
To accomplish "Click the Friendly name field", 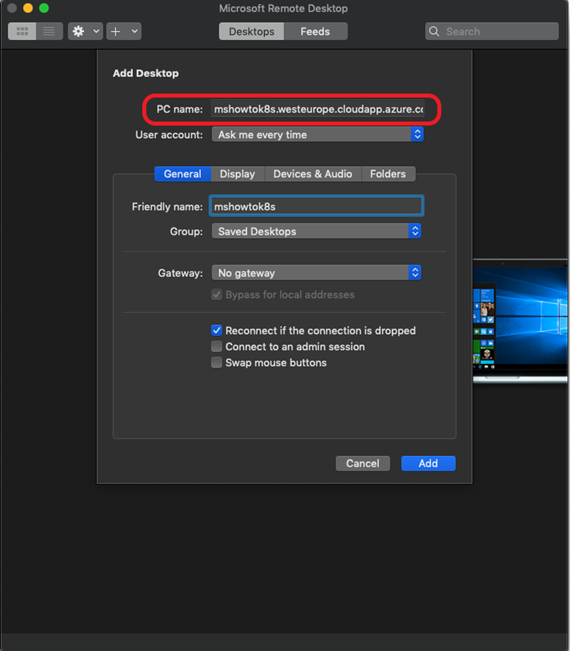I will (316, 206).
